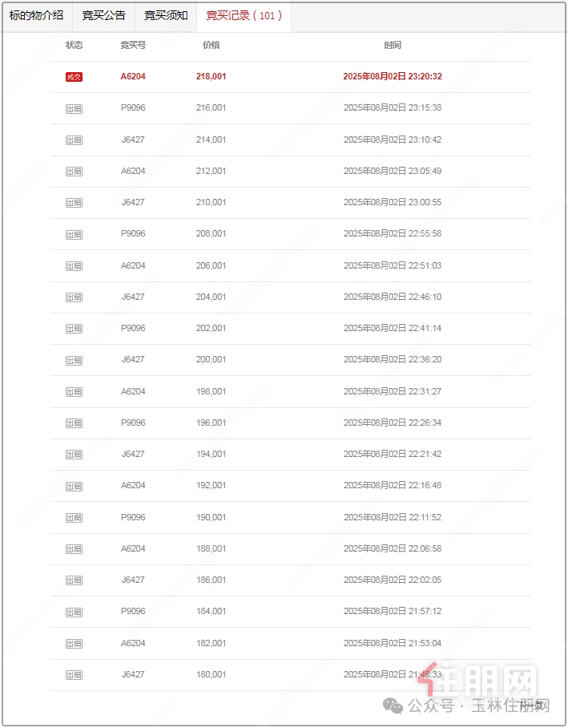
Task: Select the 竞买记录 (101) tab
Action: pyautogui.click(x=244, y=16)
